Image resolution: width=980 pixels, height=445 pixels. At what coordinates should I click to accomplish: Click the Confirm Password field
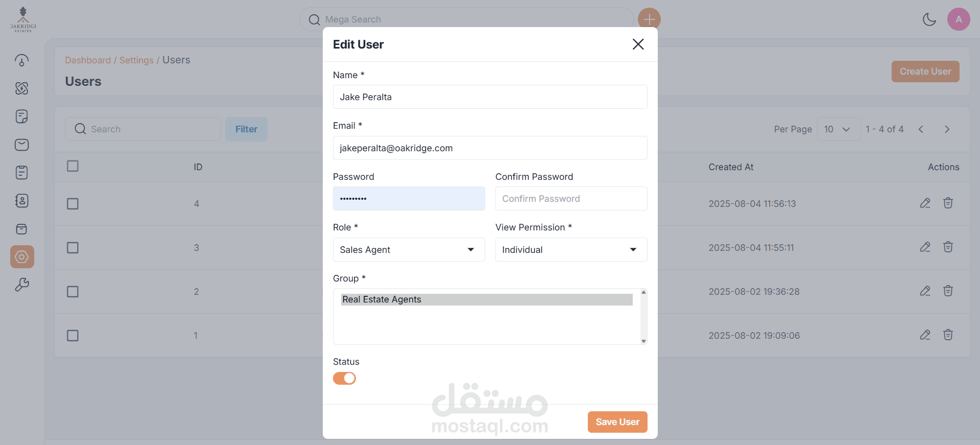pyautogui.click(x=571, y=199)
